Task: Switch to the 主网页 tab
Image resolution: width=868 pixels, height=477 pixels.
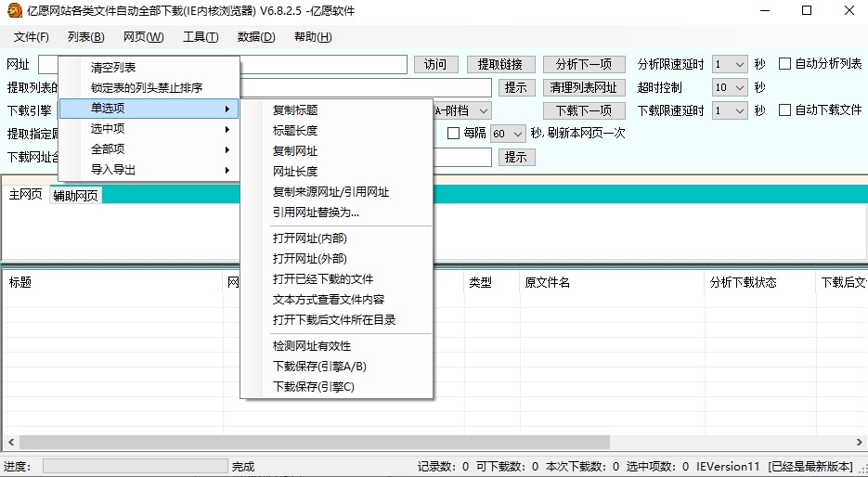Action: (25, 195)
